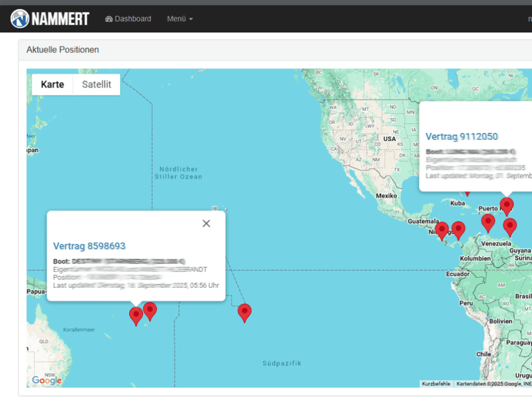Open the Vertrag 9112050 link
The width and height of the screenshot is (532, 399).
[462, 137]
